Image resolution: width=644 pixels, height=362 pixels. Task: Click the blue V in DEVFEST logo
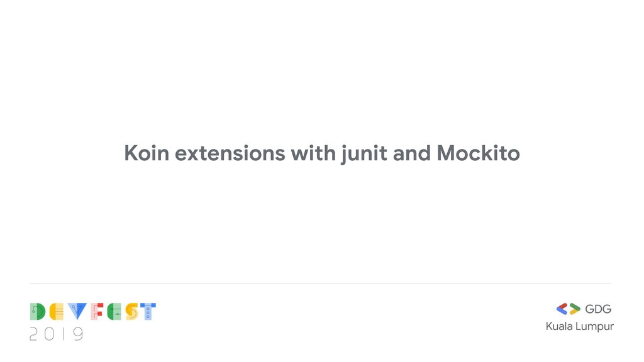pyautogui.click(x=77, y=312)
